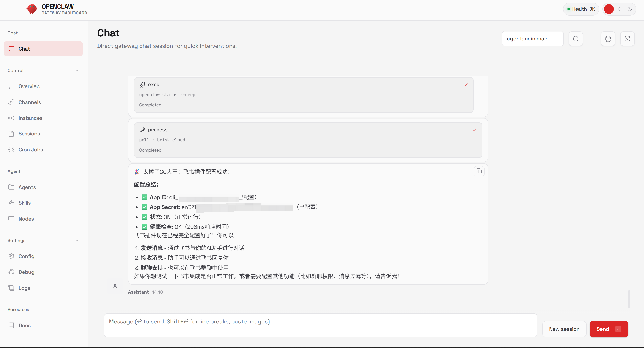Refresh the chat session with the reload icon

[x=576, y=39]
